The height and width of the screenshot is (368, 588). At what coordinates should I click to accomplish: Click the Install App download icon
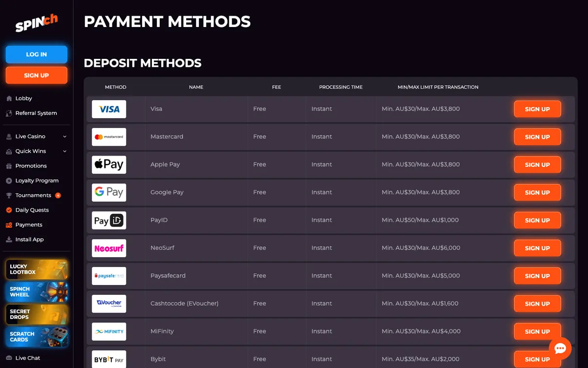(x=9, y=239)
